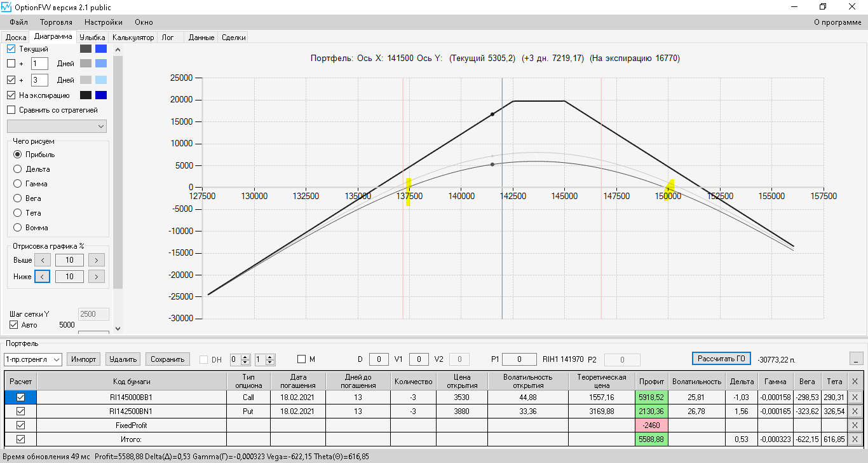Select the Гамма radio button

18,184
